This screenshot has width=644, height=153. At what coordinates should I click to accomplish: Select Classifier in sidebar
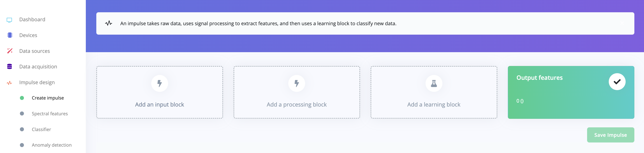pos(41,130)
